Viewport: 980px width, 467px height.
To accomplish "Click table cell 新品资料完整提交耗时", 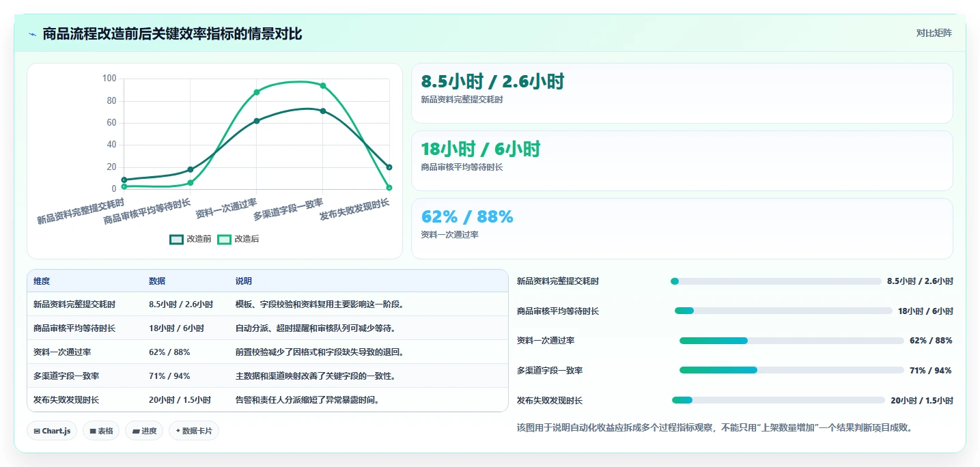I will pos(74,305).
